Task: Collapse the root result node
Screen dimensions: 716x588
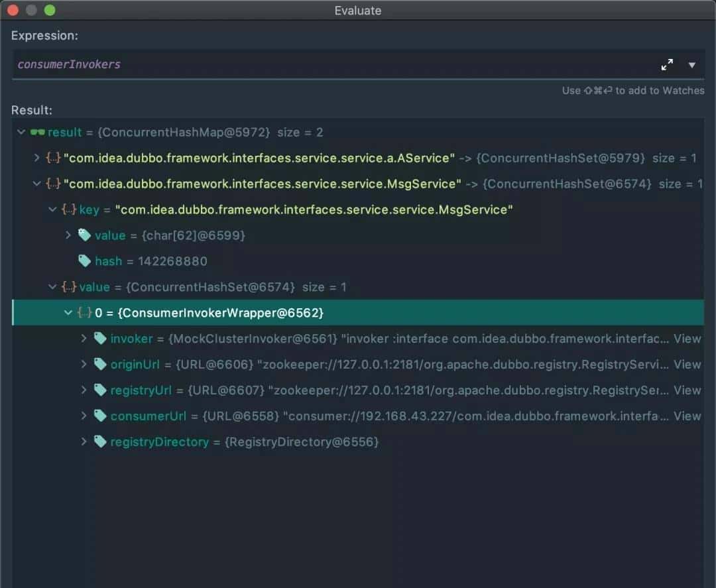Action: coord(21,133)
